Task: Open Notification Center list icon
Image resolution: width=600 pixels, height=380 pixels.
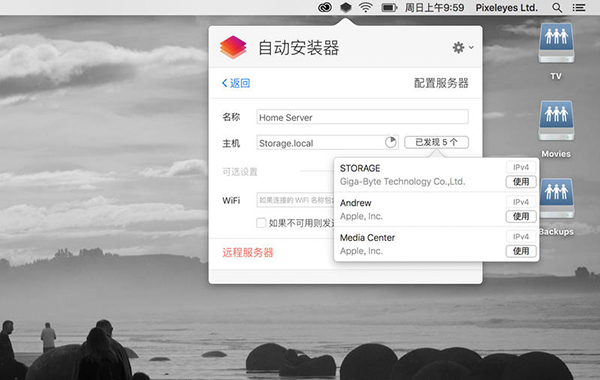Action: 579,8
